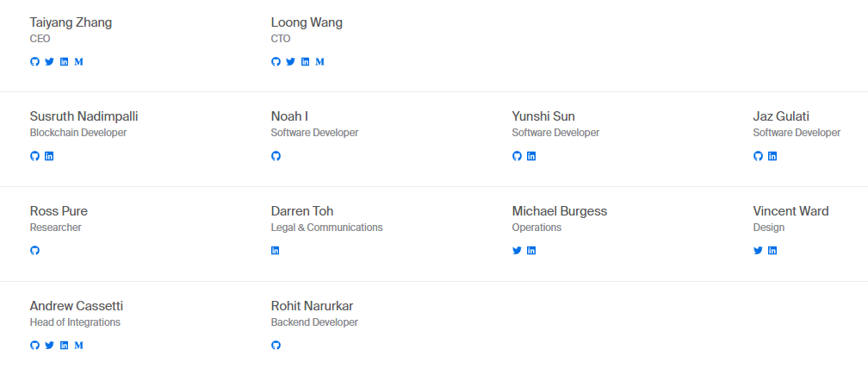
Task: Open Taiyang Zhang's GitHub profile icon
Action: 34,61
